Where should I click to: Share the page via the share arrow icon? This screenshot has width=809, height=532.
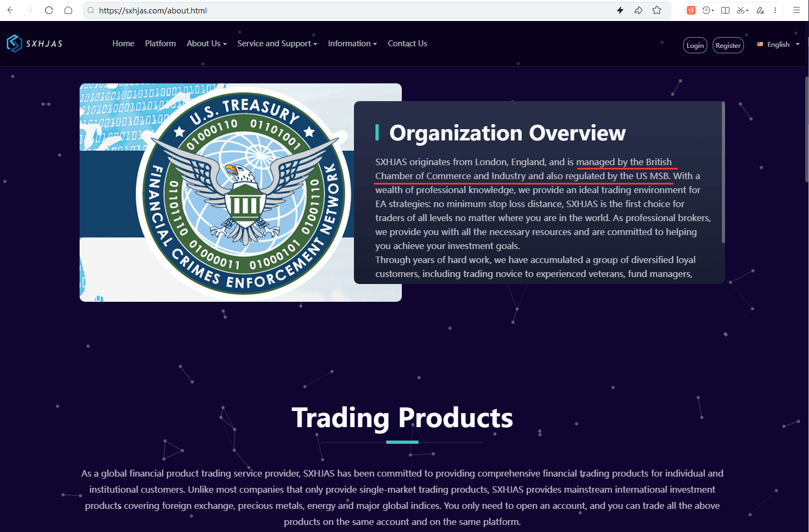point(638,10)
